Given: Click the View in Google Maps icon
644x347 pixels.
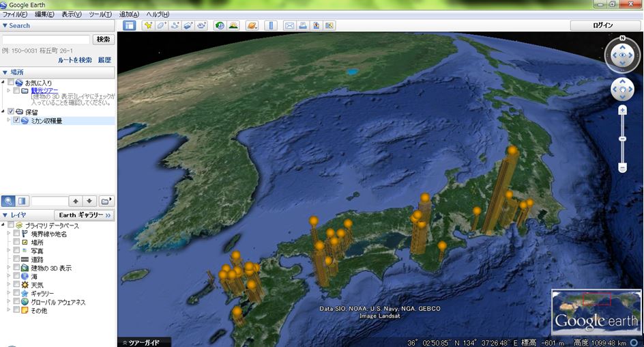Looking at the screenshot, I should click(330, 25).
